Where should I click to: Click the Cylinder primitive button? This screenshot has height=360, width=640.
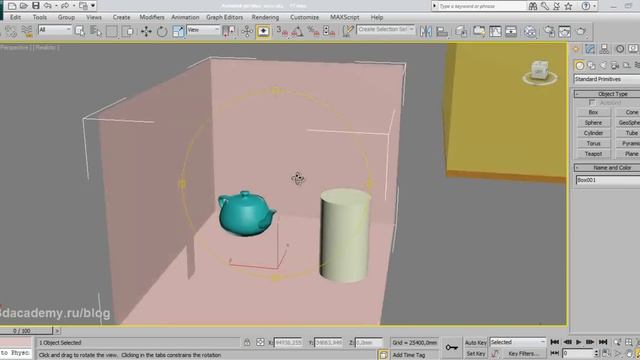593,133
